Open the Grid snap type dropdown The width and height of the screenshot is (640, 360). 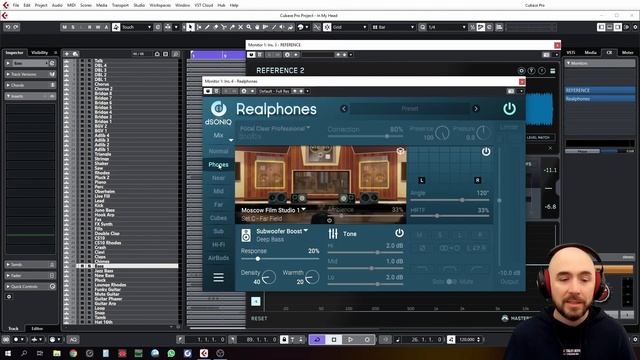click(350, 27)
